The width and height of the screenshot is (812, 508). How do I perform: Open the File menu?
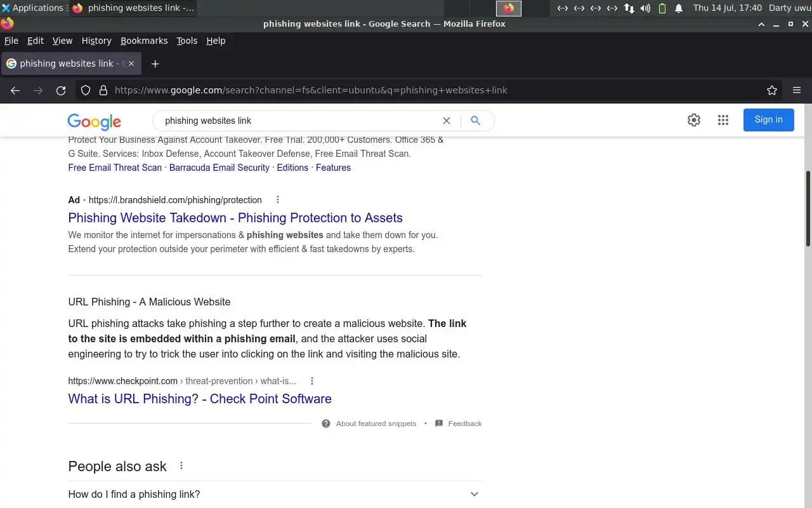[x=11, y=41]
